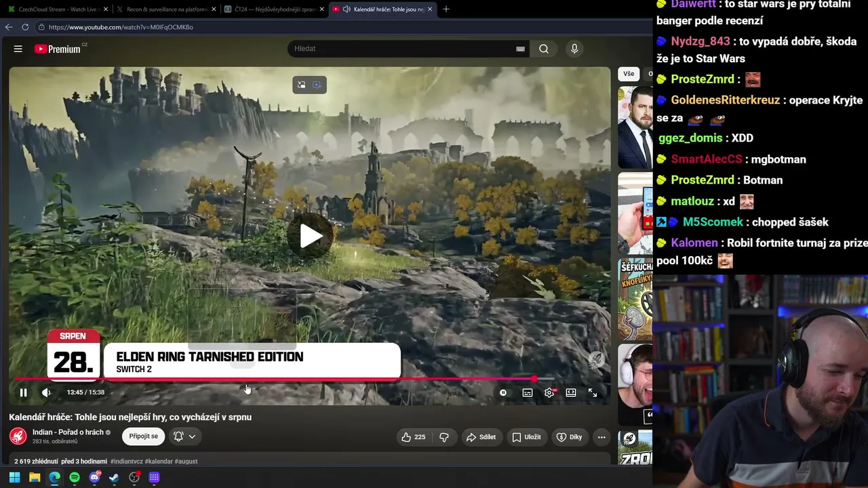Click chat username SmartAlecCS

click(x=707, y=160)
